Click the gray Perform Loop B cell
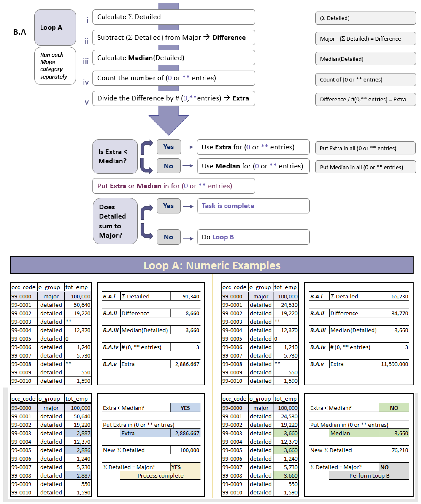This screenshot has width=421, height=504. pos(369,475)
